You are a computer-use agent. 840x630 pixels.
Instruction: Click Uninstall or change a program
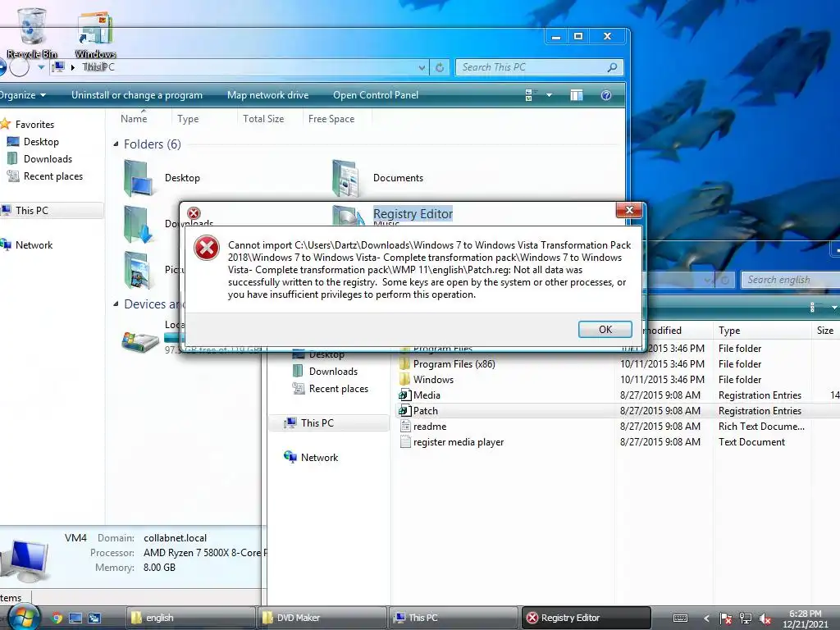point(137,95)
